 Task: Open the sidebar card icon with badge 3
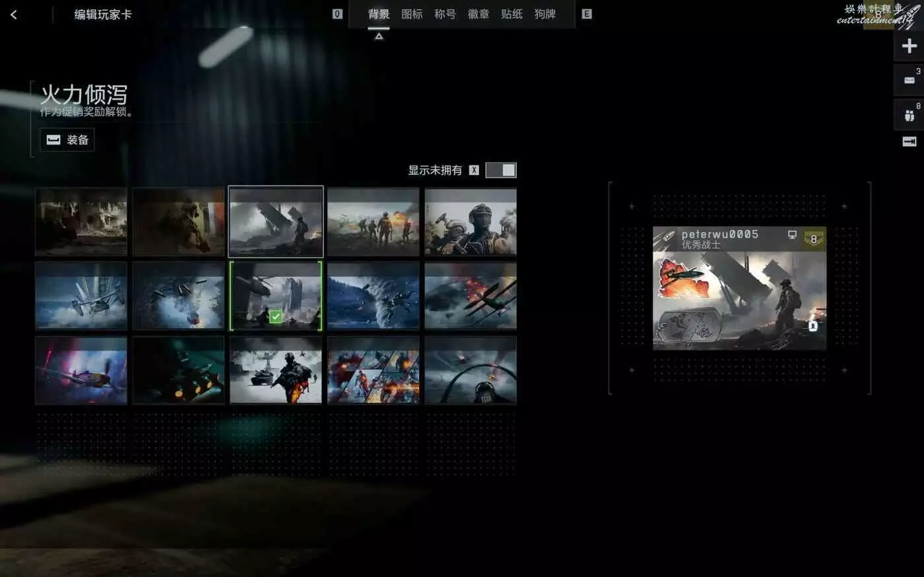(909, 80)
